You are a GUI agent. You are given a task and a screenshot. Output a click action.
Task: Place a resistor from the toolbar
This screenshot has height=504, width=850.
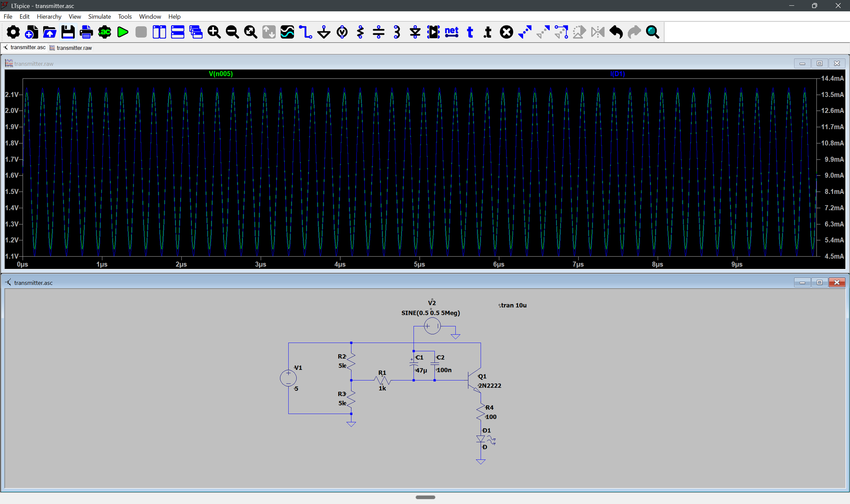click(x=361, y=32)
